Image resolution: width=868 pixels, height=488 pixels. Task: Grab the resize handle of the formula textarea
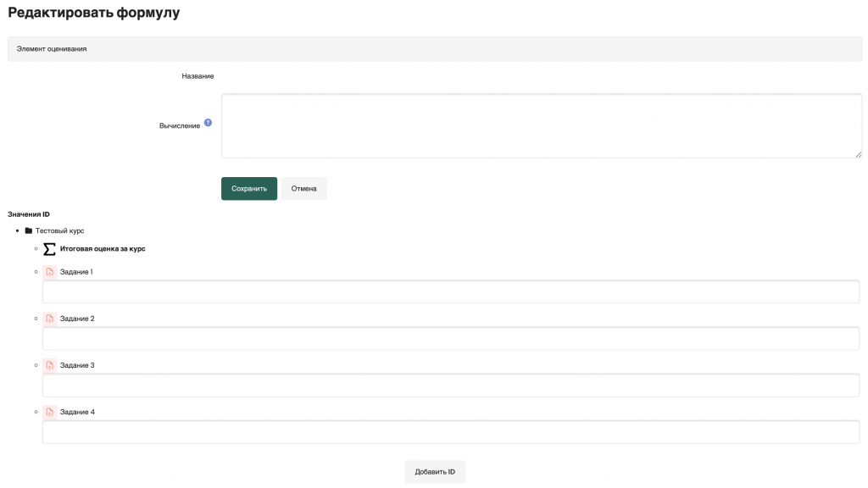click(858, 154)
